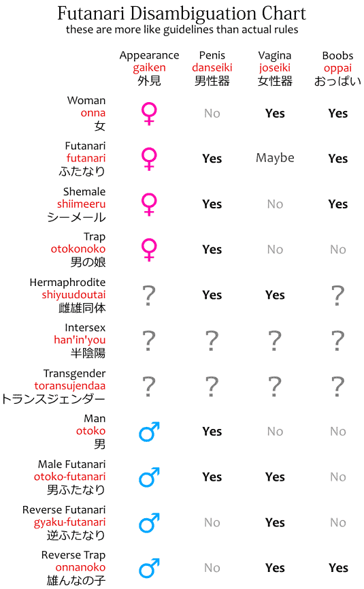
Task: Click the 'gyaku-futanari' red label
Action: 70,522
